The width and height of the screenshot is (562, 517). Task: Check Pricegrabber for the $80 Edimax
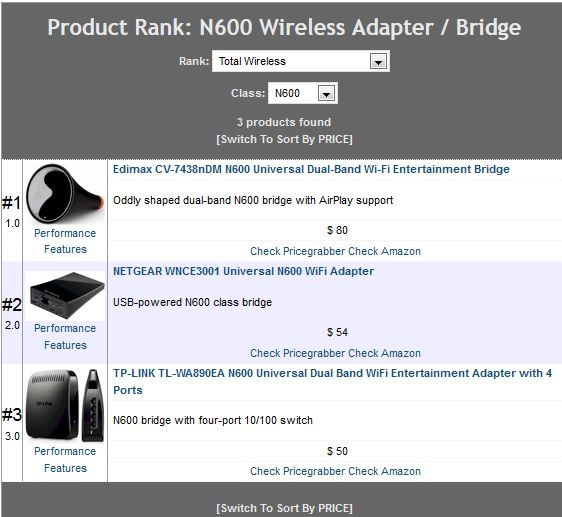[298, 251]
